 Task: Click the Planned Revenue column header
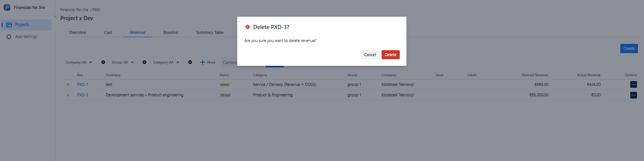tap(535, 75)
